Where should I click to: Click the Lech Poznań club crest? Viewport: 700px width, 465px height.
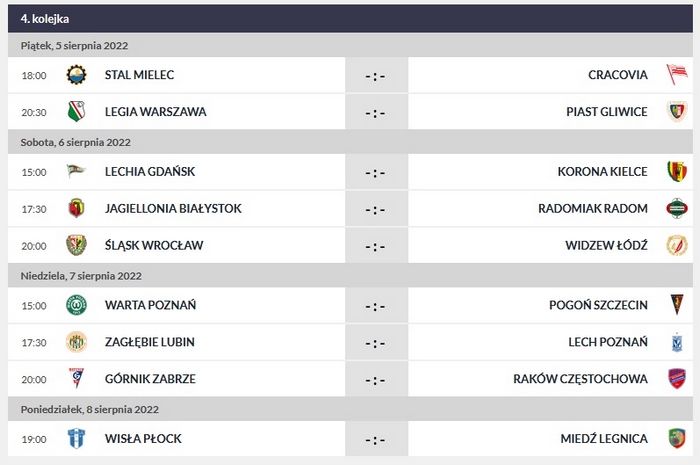677,342
